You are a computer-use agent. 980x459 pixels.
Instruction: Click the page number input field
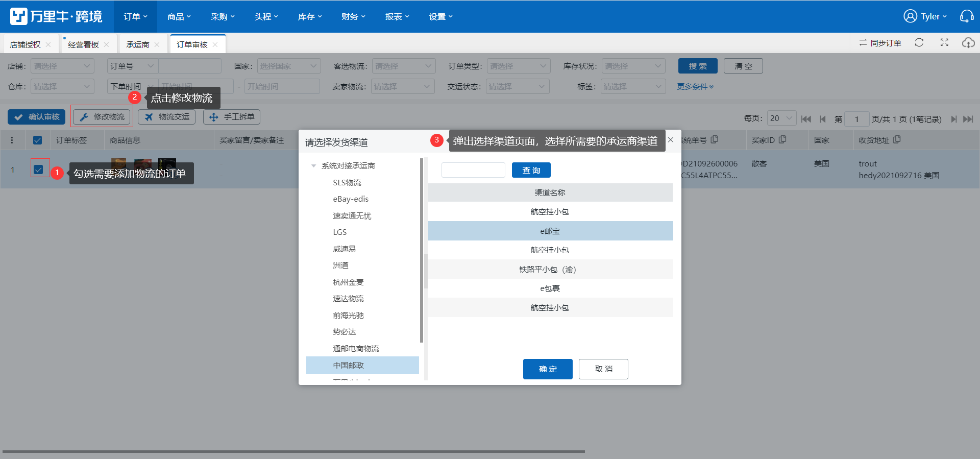pyautogui.click(x=856, y=119)
